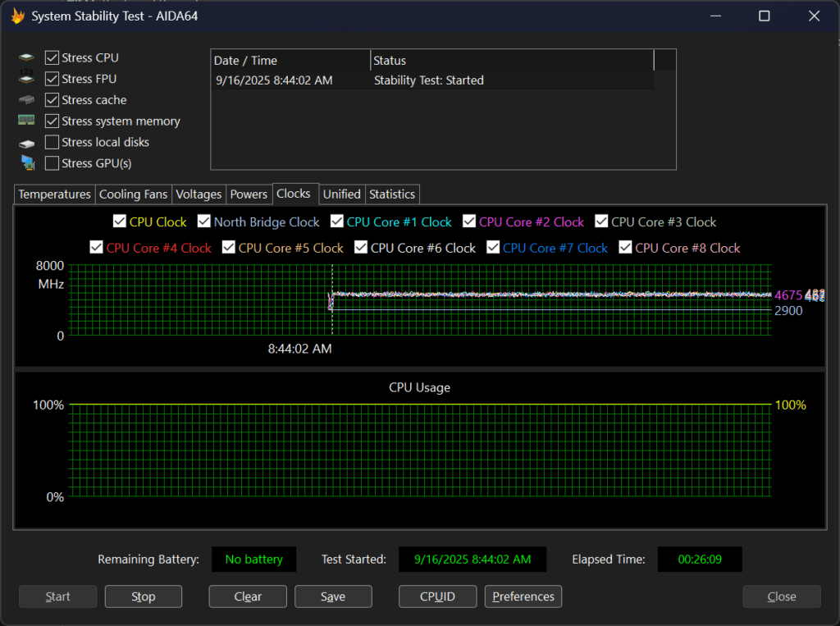Clear the test log with Clear button

[248, 596]
